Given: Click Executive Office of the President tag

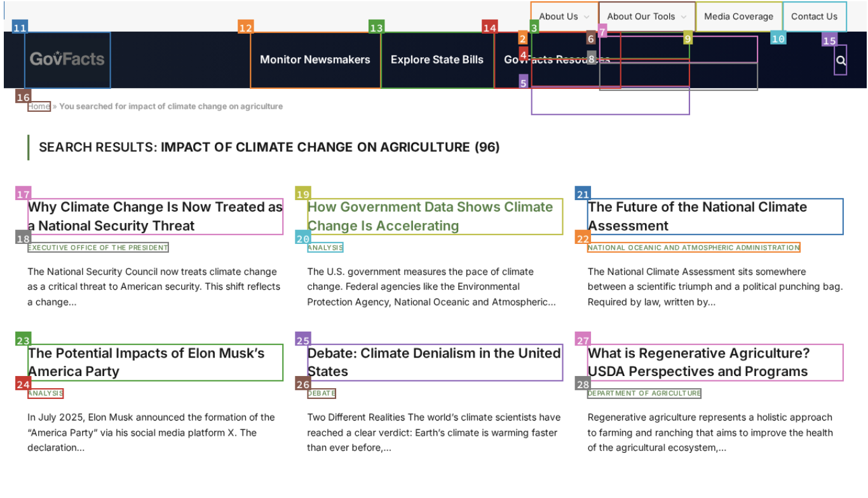Looking at the screenshot, I should 98,248.
